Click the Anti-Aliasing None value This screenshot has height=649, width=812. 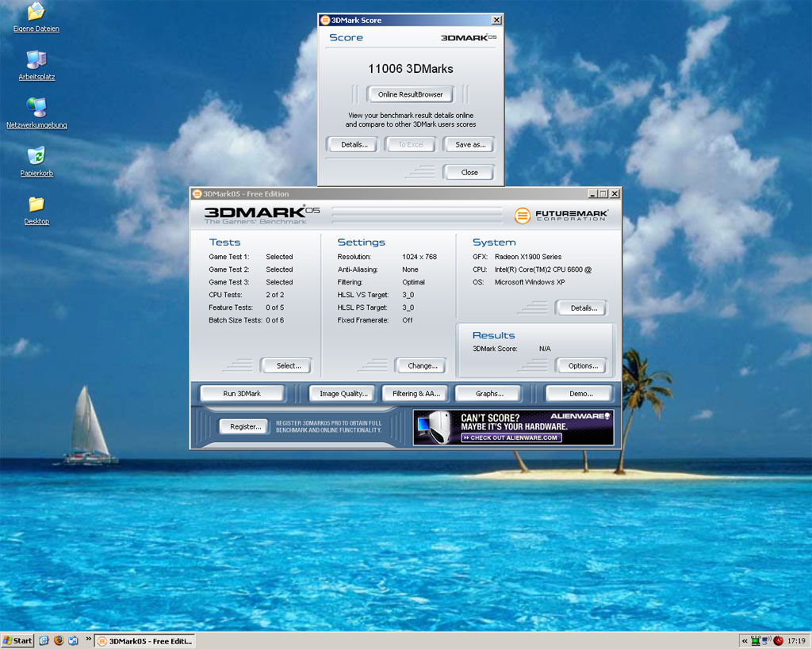[410, 269]
